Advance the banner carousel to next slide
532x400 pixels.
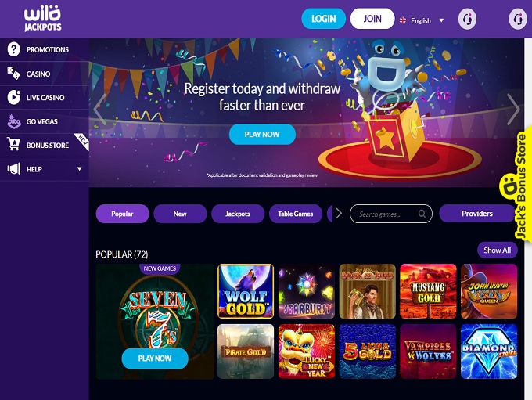click(513, 110)
